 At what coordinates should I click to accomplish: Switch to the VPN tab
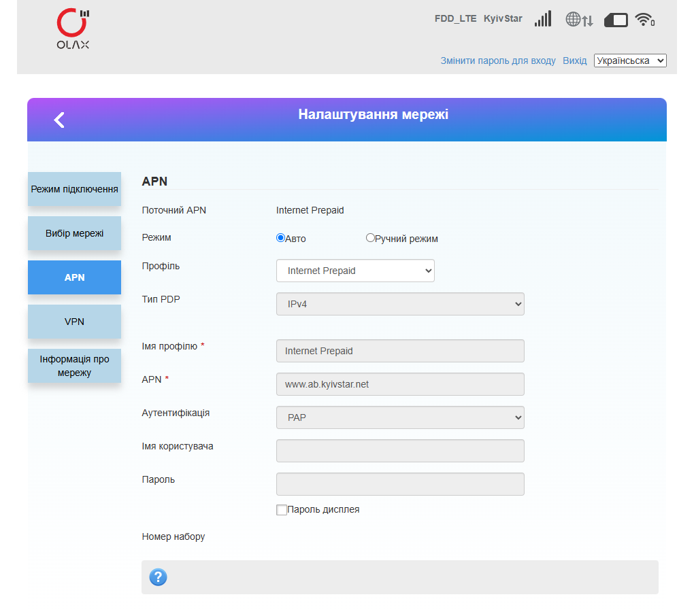[x=74, y=322]
